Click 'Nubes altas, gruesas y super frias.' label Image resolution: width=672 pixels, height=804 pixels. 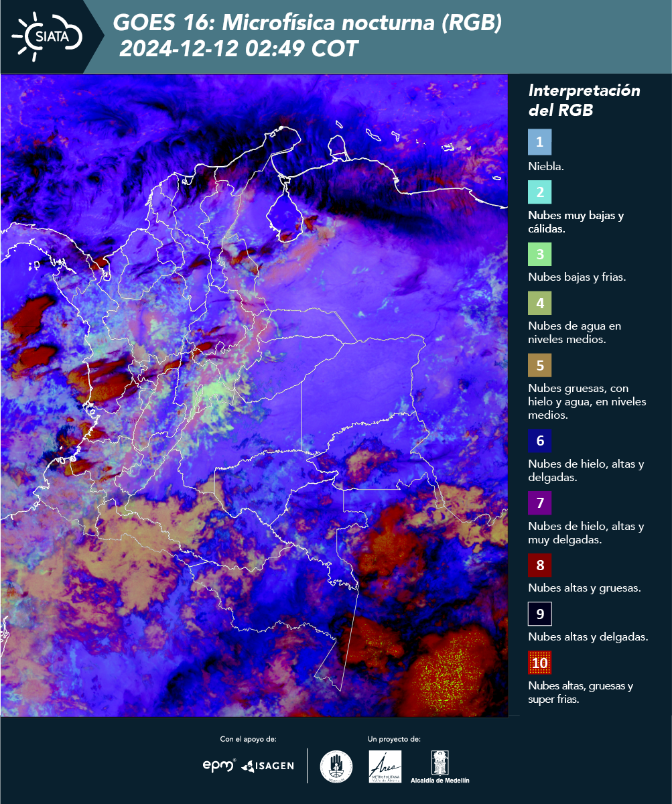(x=581, y=693)
